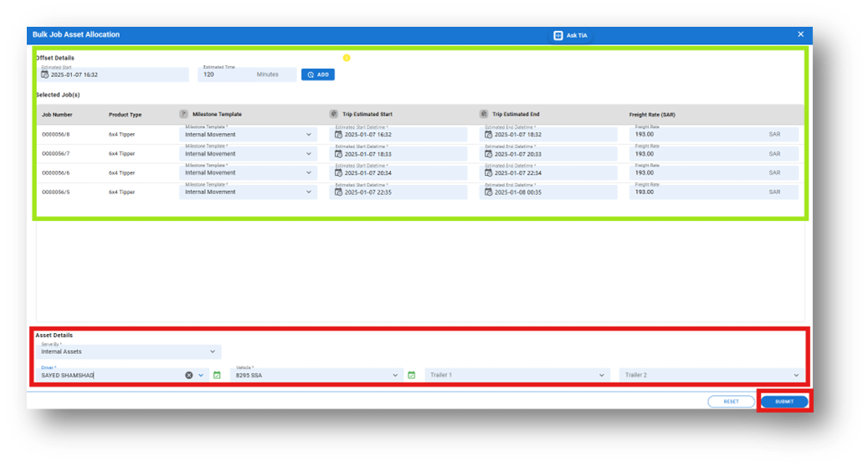Click the yellow info icon near Offset Details

coord(347,58)
